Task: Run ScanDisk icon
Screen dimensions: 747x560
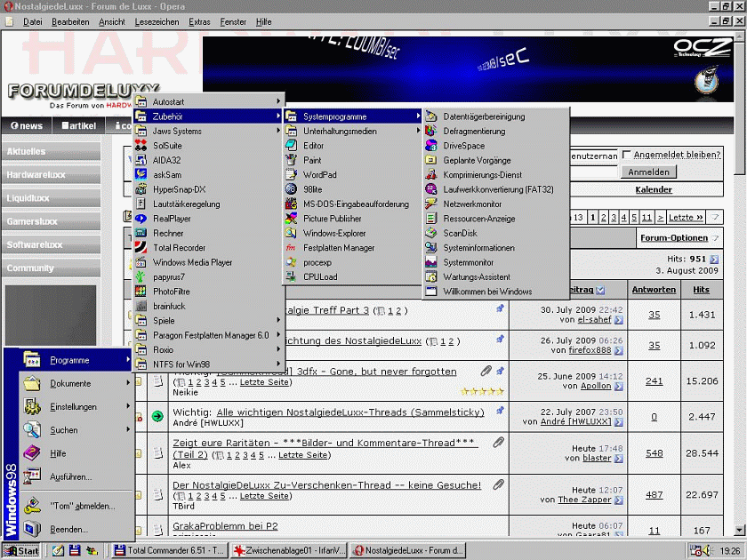Action: 431,233
